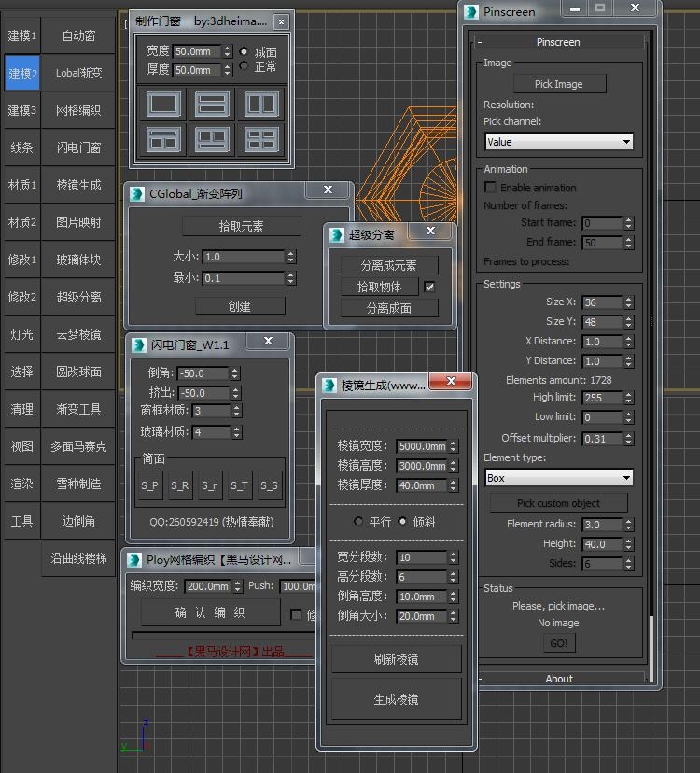This screenshot has height=773, width=700.
Task: Collapse the Pinscreen rollout header
Action: point(558,42)
